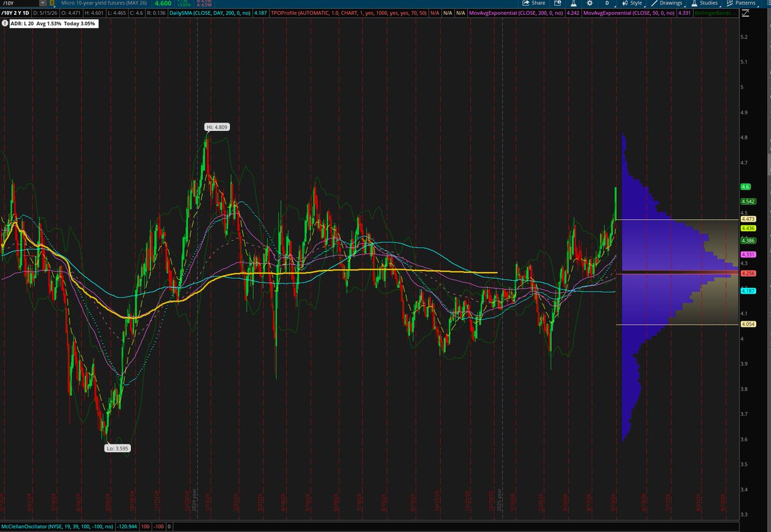This screenshot has width=771, height=532.
Task: Click the 4.6 last price axis tag
Action: coord(746,186)
